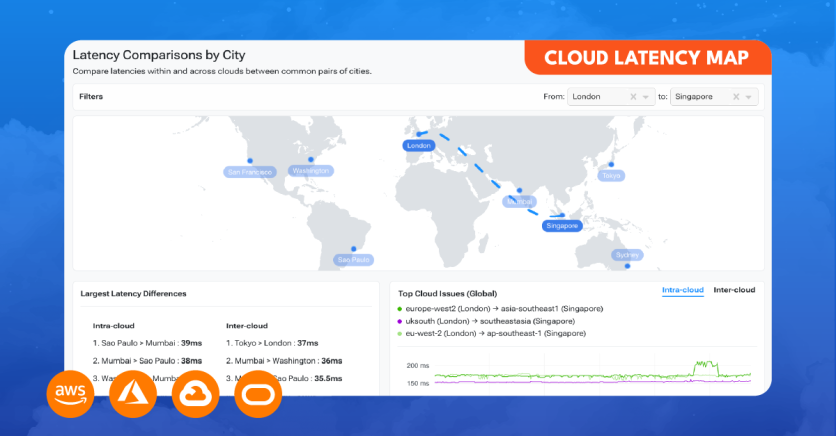Clear the Singapore selection with X
Image resolution: width=836 pixels, height=436 pixels.
[x=736, y=96]
